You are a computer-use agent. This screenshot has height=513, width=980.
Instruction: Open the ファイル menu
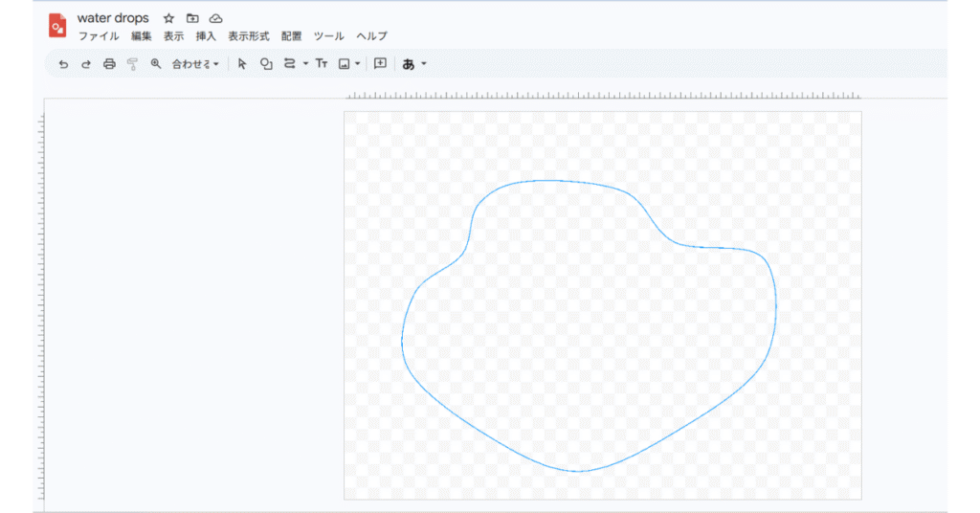pos(99,36)
